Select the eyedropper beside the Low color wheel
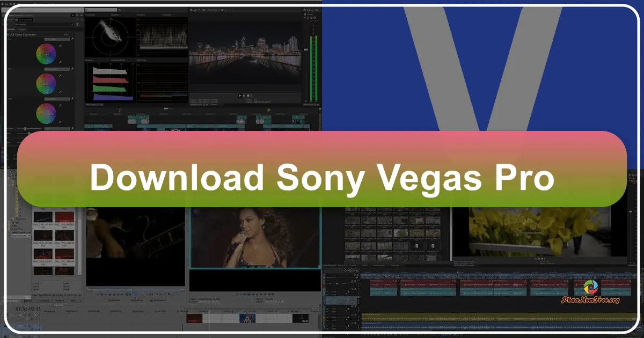Screen dimensions: 644x338 60,46
